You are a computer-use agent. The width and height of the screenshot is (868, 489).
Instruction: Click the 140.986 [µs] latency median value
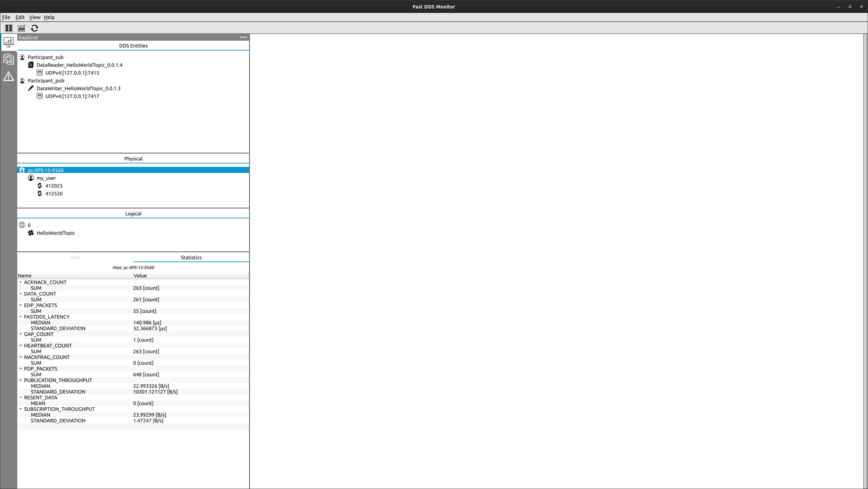pos(147,322)
